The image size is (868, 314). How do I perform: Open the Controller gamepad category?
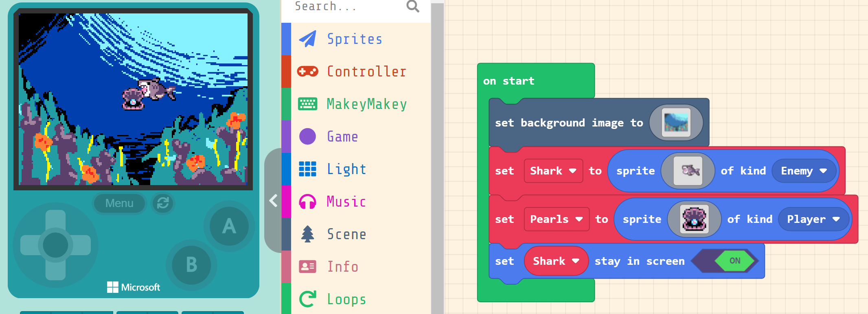[x=308, y=72]
